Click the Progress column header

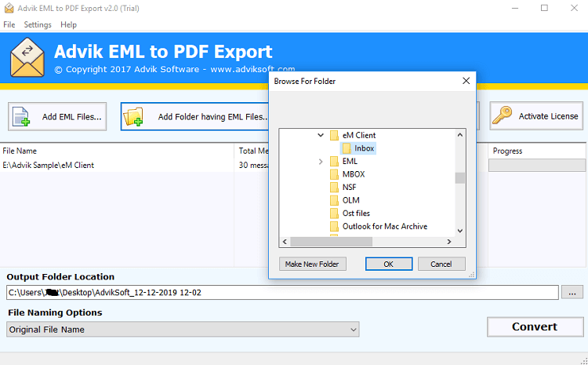click(537, 151)
